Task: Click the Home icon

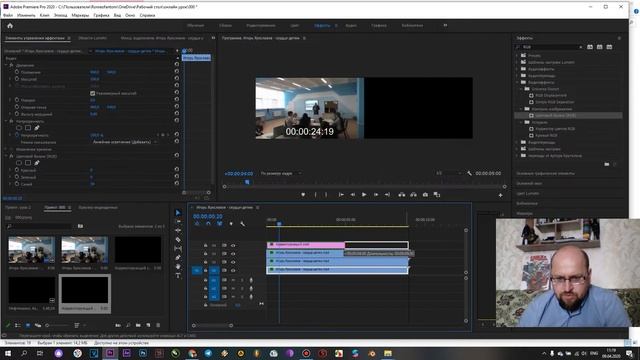Action: point(10,26)
